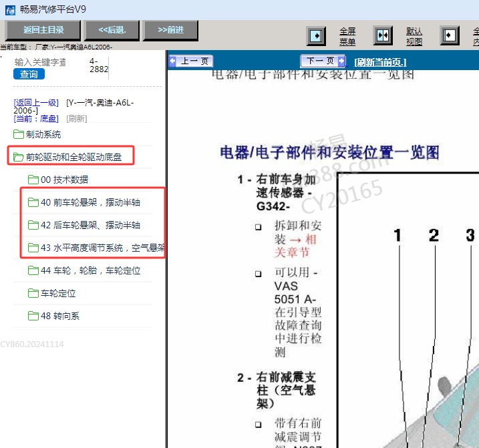
Task: Click the 返回主目录 button
Action: tap(43, 30)
